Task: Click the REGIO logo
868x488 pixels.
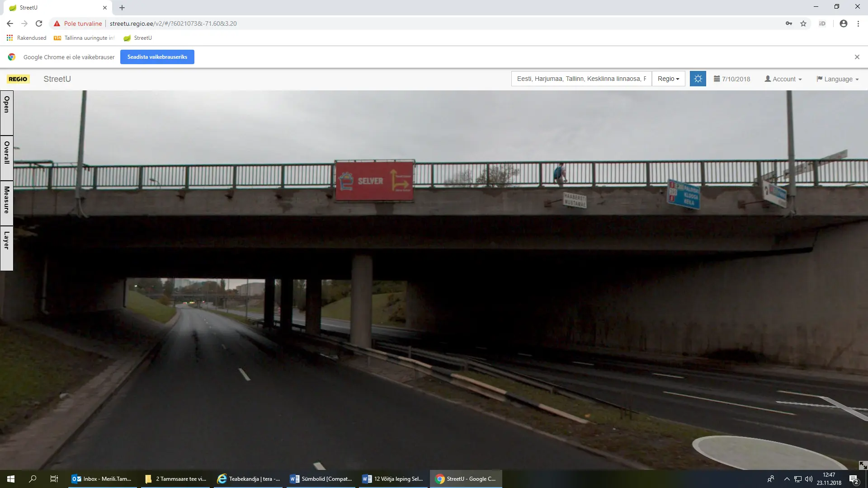Action: (18, 79)
